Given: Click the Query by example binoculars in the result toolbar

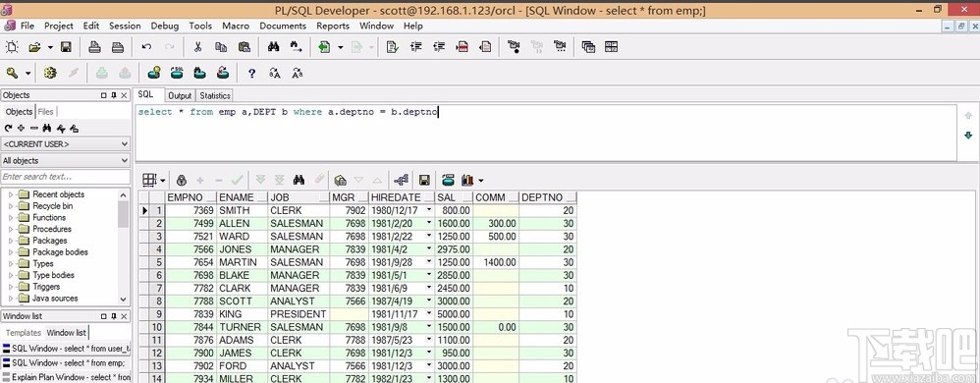Looking at the screenshot, I should (299, 180).
